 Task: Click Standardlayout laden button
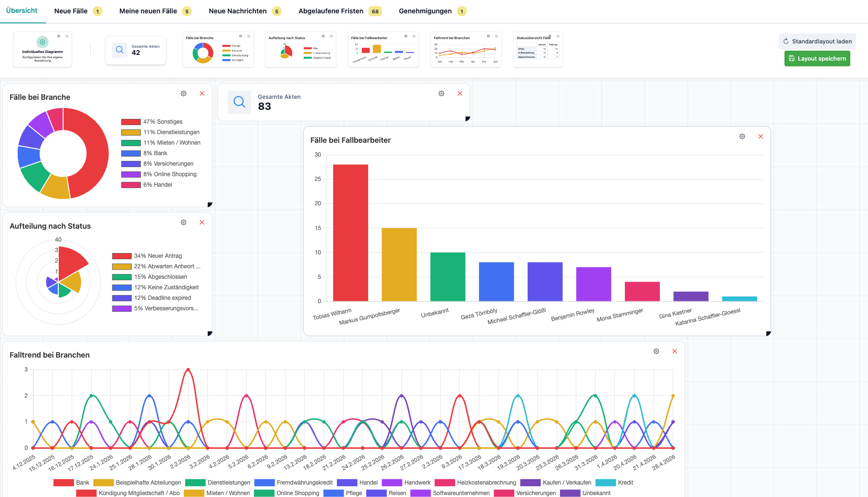click(x=817, y=42)
